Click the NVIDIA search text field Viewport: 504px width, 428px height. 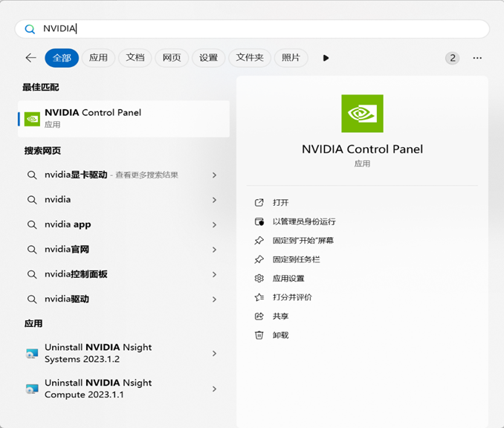252,29
